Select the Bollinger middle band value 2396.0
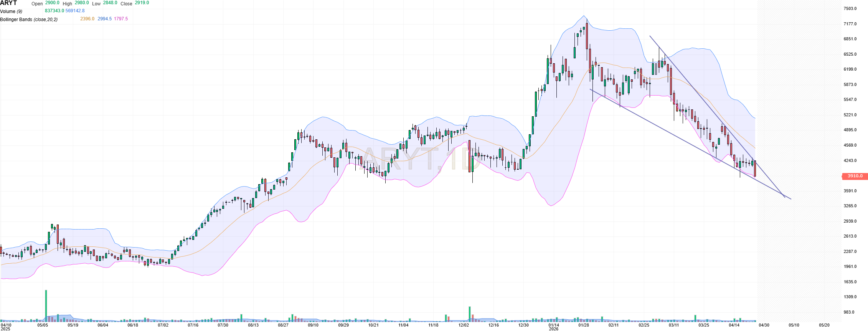 tap(87, 19)
